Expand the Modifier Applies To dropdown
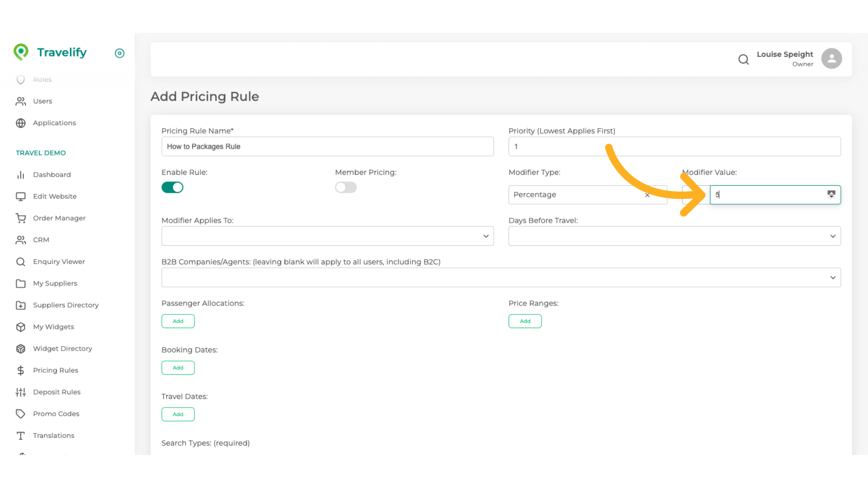 click(x=327, y=236)
